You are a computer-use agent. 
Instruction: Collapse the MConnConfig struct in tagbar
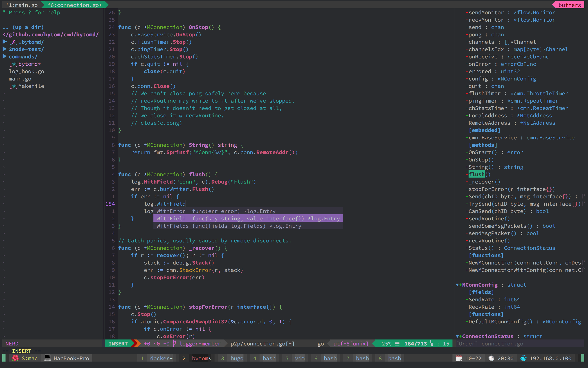(x=457, y=285)
